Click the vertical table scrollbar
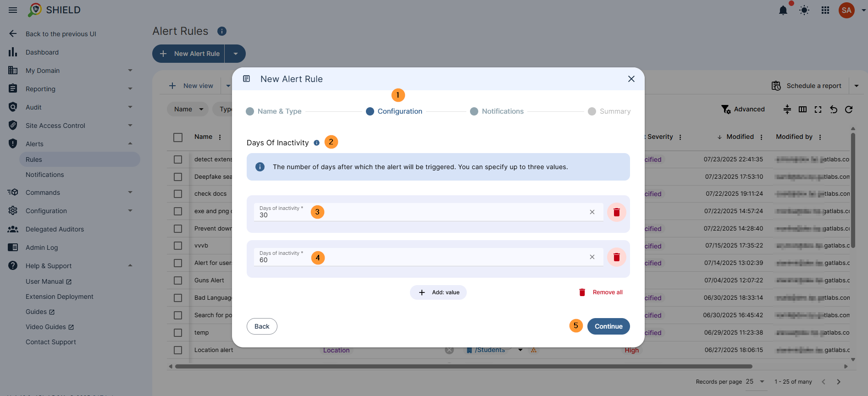The height and width of the screenshot is (396, 868). click(853, 190)
